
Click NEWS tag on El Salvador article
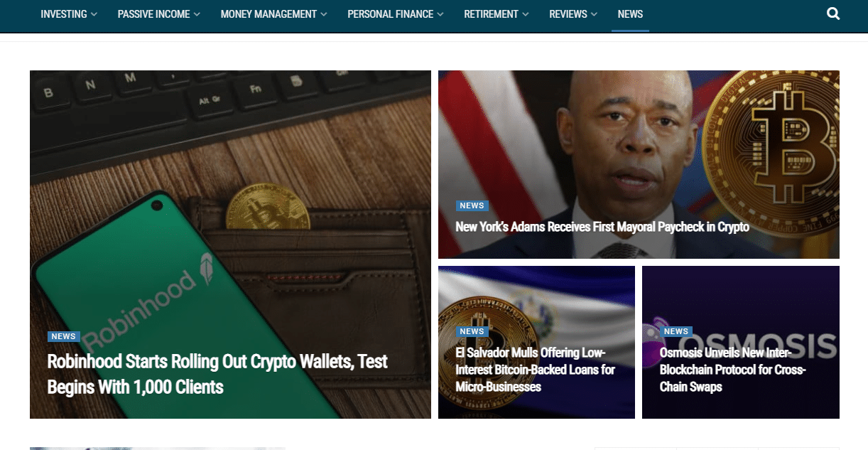472,331
